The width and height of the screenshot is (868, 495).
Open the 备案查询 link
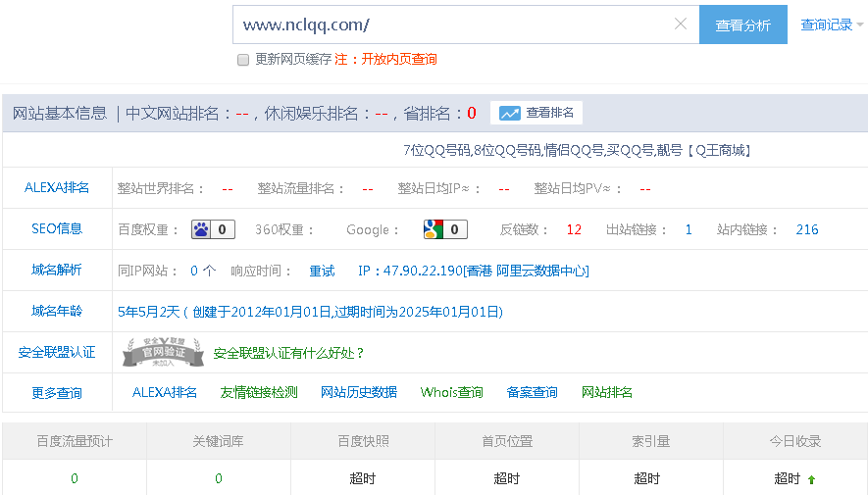[x=532, y=393]
